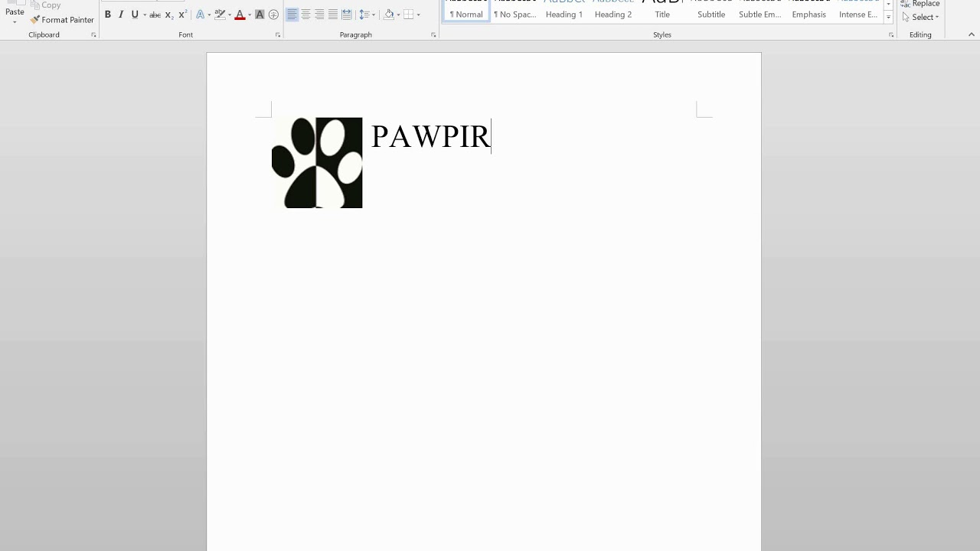Click Format Painter button
The width and height of the screenshot is (980, 551).
point(62,20)
